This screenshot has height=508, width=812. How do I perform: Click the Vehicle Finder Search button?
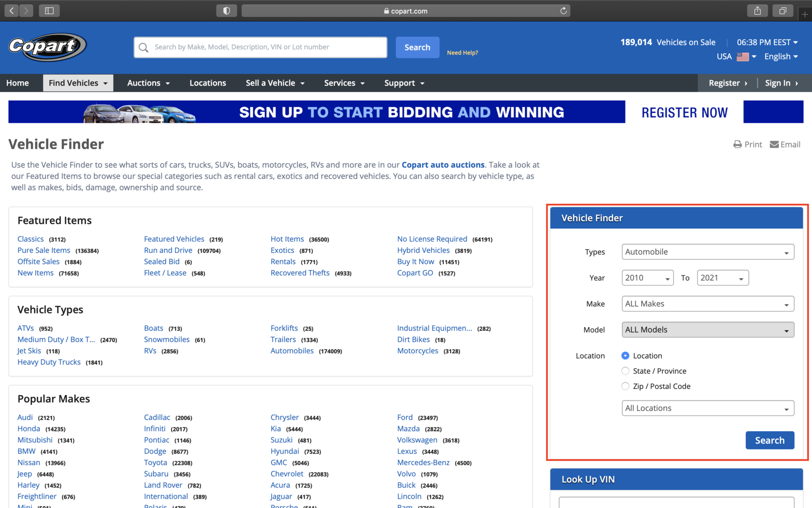(770, 440)
